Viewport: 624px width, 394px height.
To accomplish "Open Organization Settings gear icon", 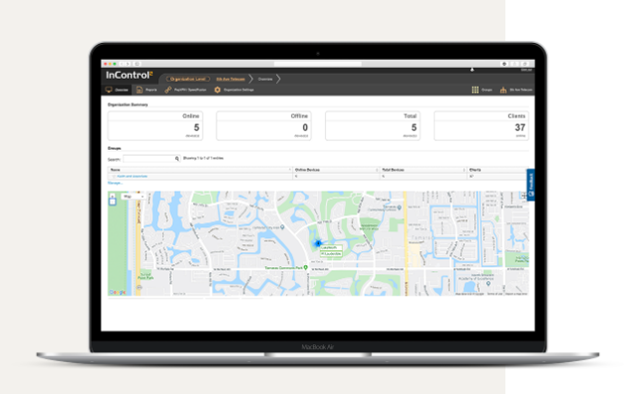I will (217, 90).
